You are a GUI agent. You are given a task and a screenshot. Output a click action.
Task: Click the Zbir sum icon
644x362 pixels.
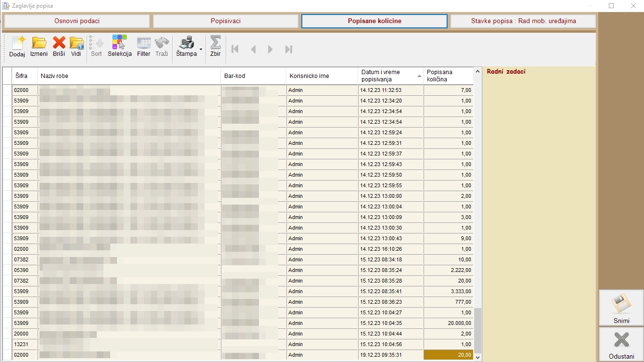tap(215, 47)
